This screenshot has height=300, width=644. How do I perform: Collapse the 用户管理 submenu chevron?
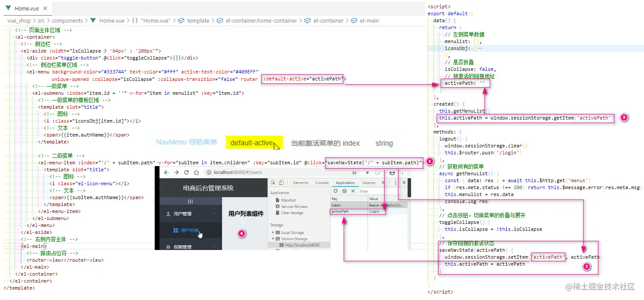pyautogui.click(x=214, y=213)
